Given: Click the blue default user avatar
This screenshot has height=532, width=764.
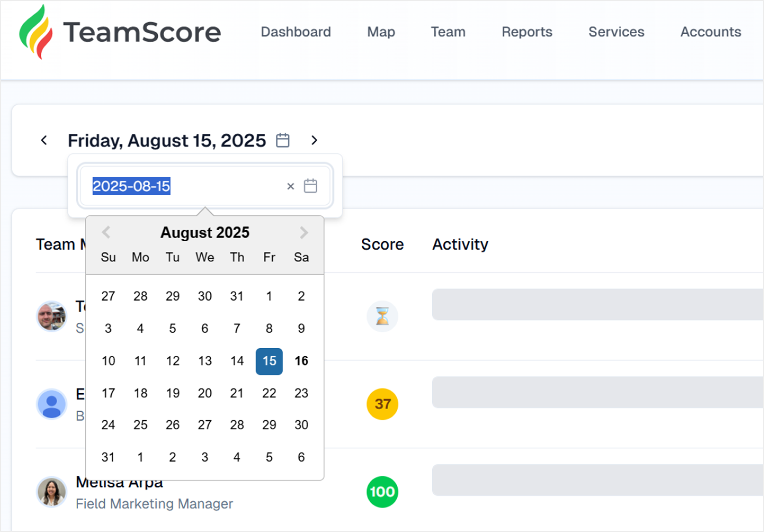Looking at the screenshot, I should pyautogui.click(x=52, y=404).
